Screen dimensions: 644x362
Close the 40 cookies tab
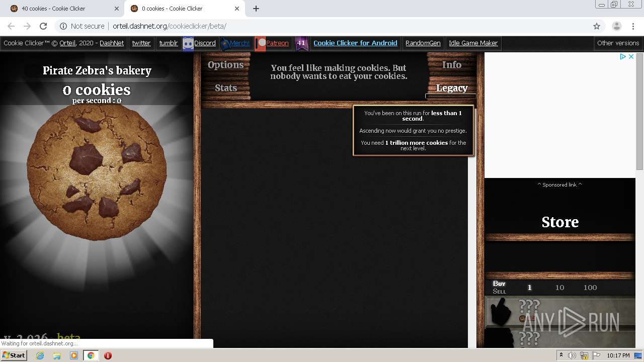tap(117, 9)
